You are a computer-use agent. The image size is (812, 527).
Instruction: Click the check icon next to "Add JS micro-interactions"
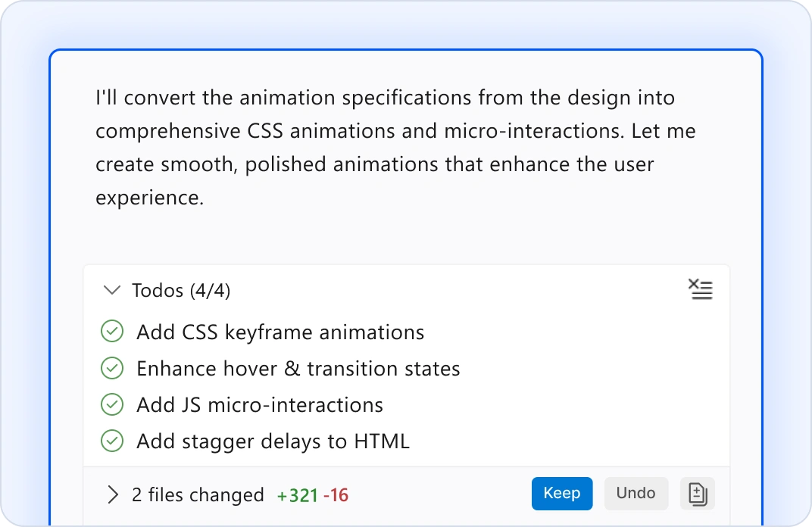point(111,404)
